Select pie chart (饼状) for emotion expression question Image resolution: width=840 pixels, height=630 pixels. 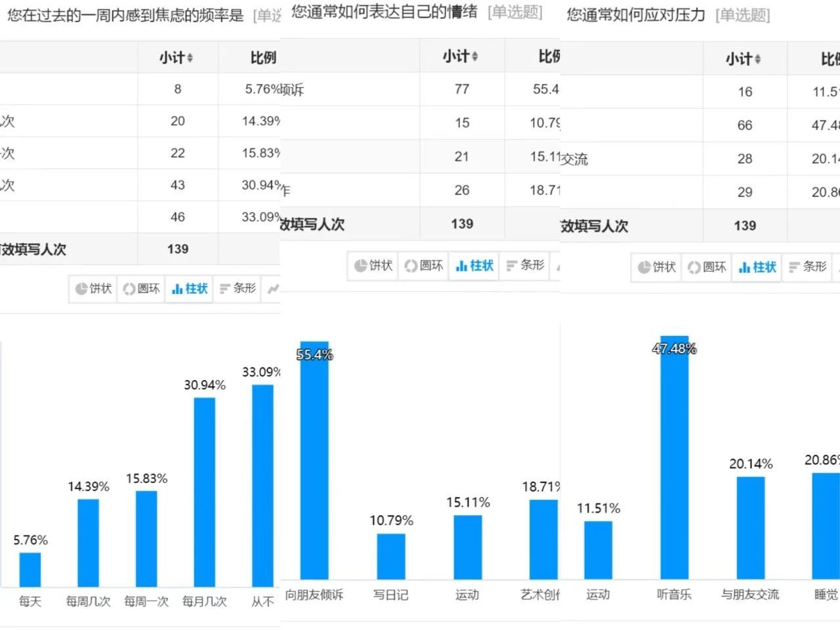[x=373, y=266]
